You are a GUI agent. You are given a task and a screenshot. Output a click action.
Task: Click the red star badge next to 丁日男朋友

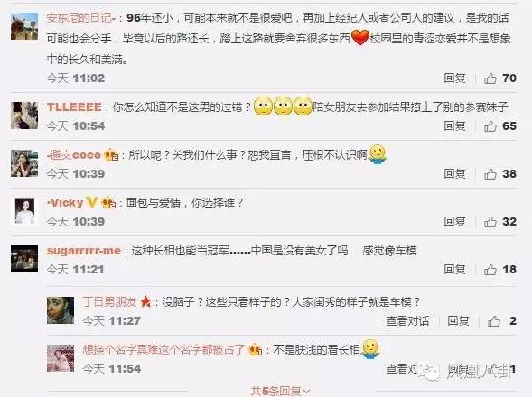145,301
